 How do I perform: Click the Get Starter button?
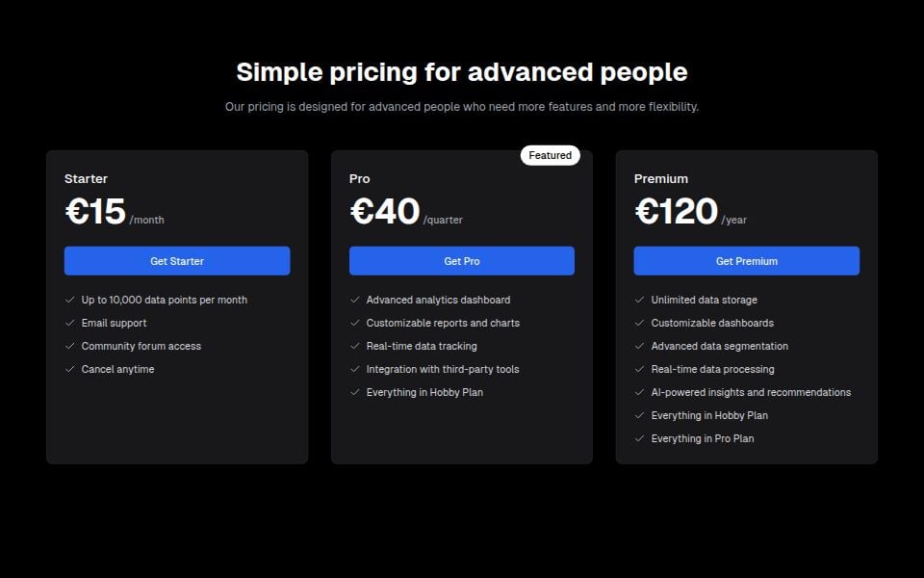coord(177,260)
